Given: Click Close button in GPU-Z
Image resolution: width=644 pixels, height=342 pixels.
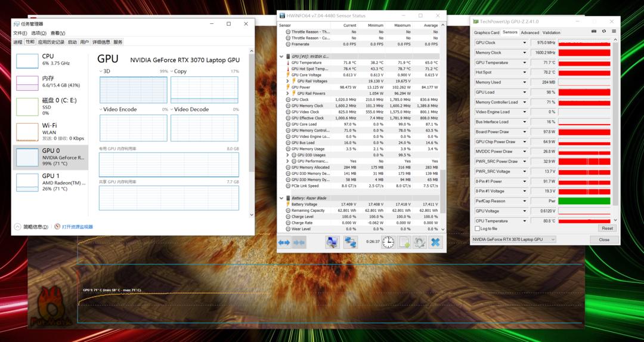Looking at the screenshot, I should tap(603, 239).
